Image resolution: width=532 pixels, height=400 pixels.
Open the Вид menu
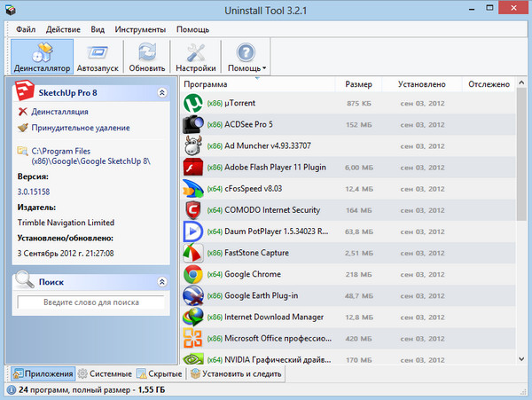pyautogui.click(x=98, y=29)
